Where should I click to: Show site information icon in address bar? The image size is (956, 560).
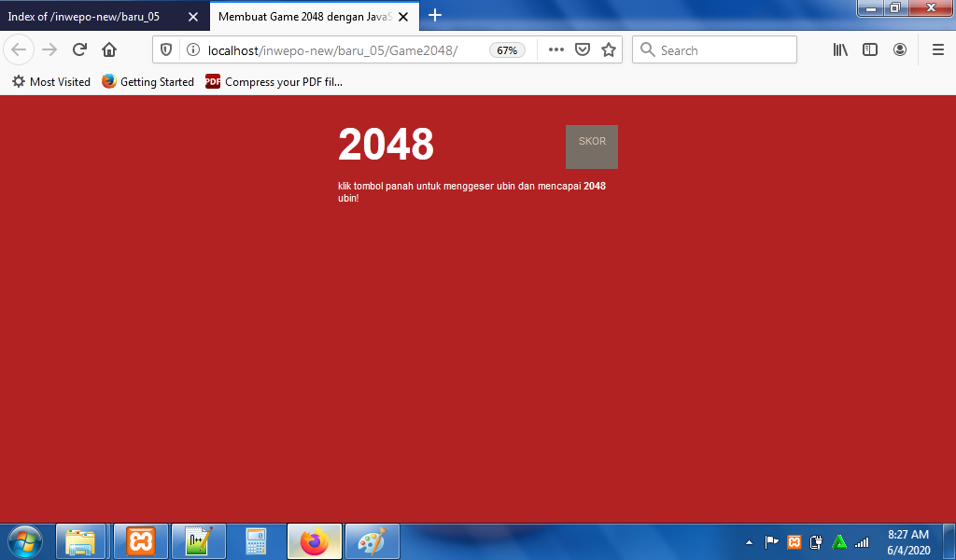click(192, 50)
